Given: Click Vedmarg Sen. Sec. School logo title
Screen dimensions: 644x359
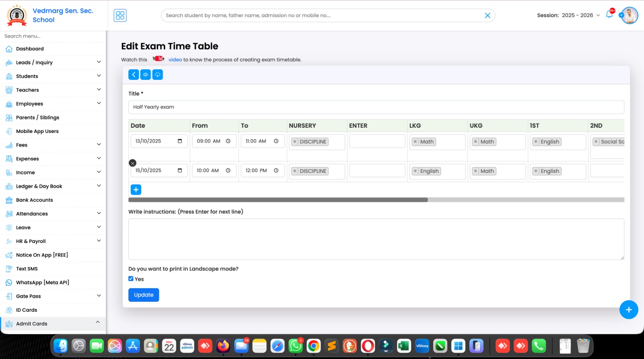Looking at the screenshot, I should click(63, 15).
